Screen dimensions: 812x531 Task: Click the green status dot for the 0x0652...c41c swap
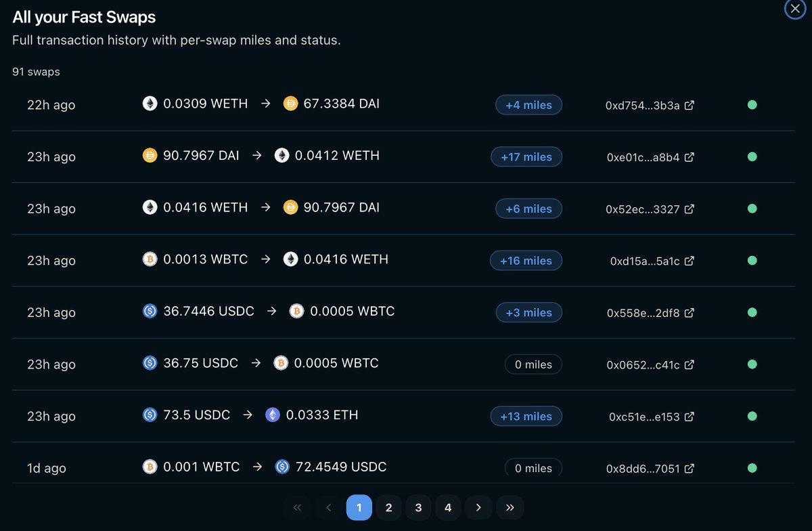[x=752, y=364]
